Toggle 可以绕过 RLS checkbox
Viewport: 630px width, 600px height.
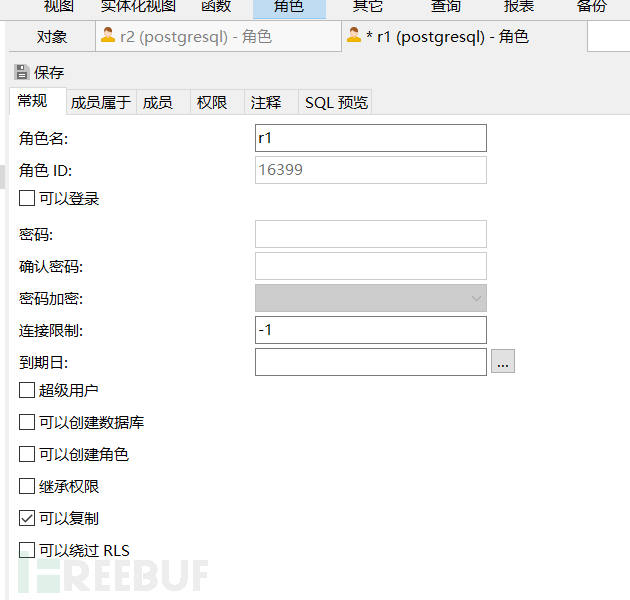pyautogui.click(x=27, y=550)
